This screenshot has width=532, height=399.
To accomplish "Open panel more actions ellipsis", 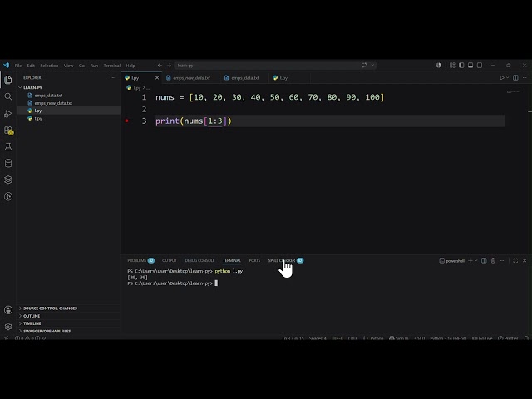I will [x=502, y=260].
